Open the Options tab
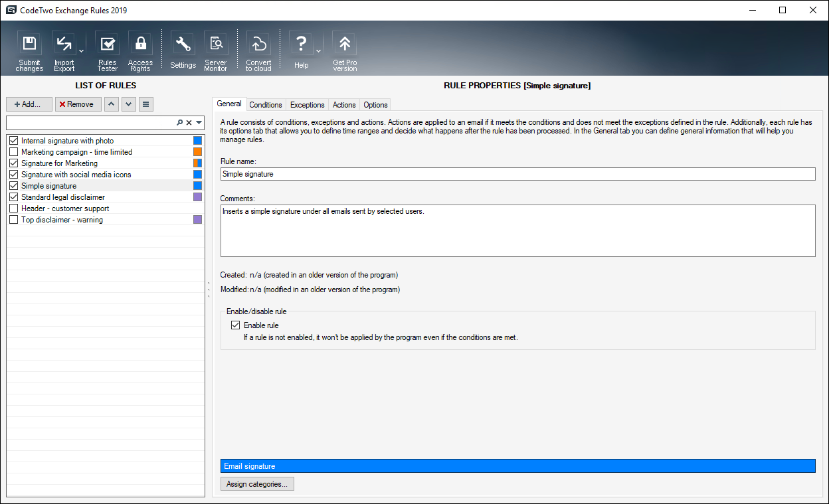829x504 pixels. click(375, 105)
